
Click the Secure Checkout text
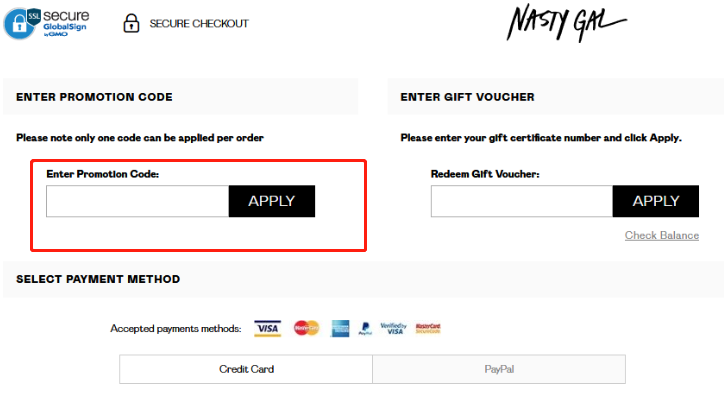199,24
